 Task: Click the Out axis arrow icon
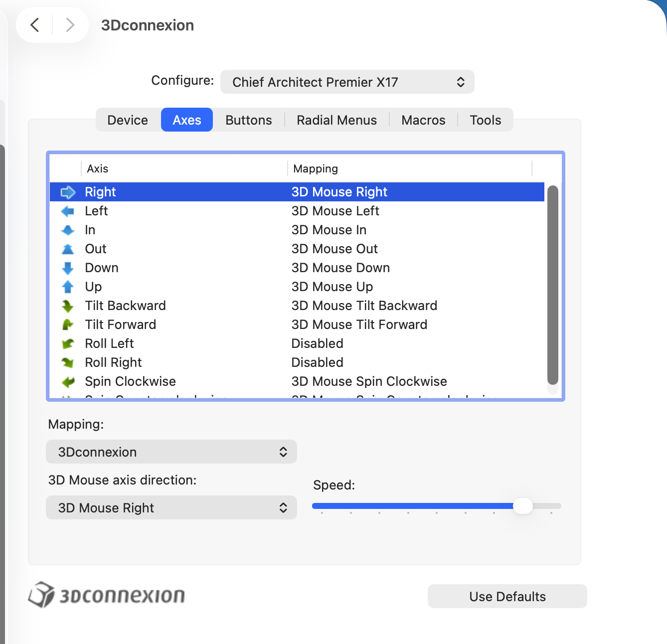pos(68,249)
